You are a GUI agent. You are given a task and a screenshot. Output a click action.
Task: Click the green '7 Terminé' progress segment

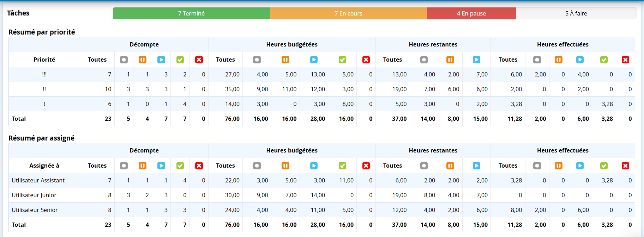(x=191, y=13)
